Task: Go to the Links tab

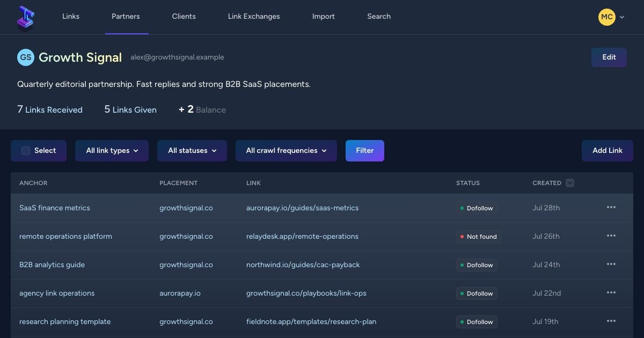Action: (71, 17)
